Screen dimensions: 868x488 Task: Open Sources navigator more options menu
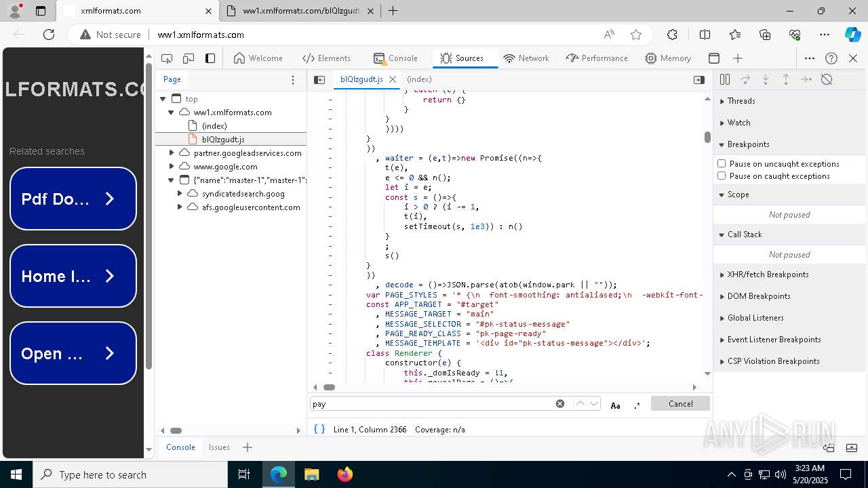click(x=293, y=79)
